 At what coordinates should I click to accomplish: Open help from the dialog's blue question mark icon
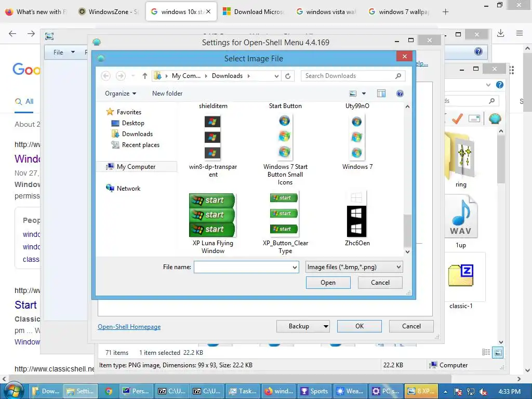tap(400, 94)
